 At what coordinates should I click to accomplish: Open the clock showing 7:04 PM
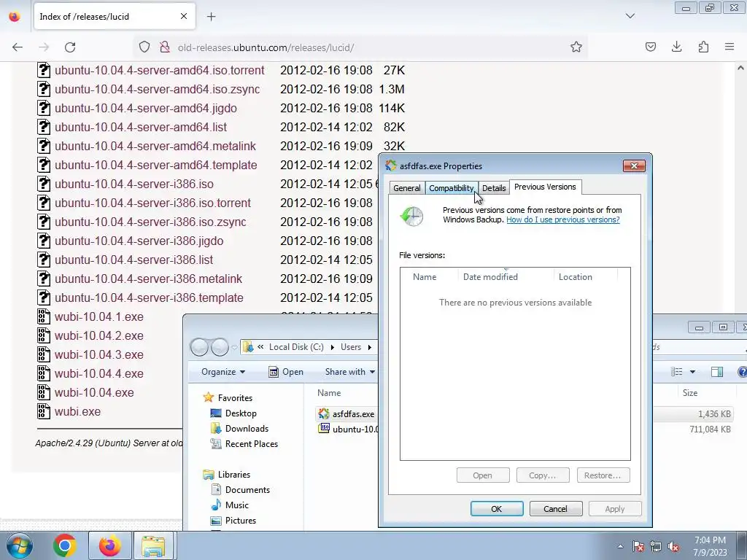pyautogui.click(x=710, y=545)
